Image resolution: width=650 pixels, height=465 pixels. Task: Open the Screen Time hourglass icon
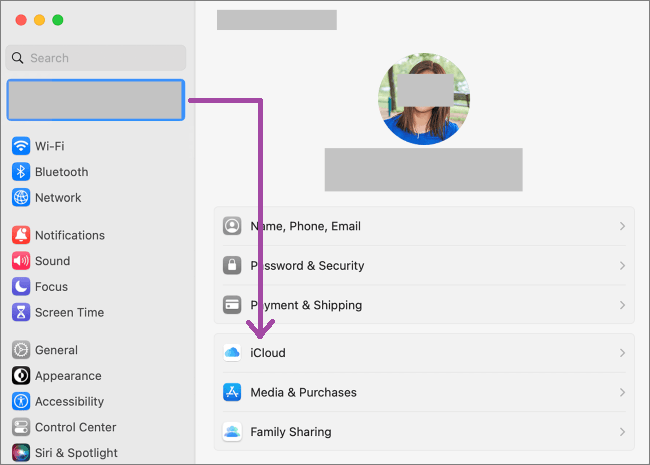pyautogui.click(x=21, y=312)
